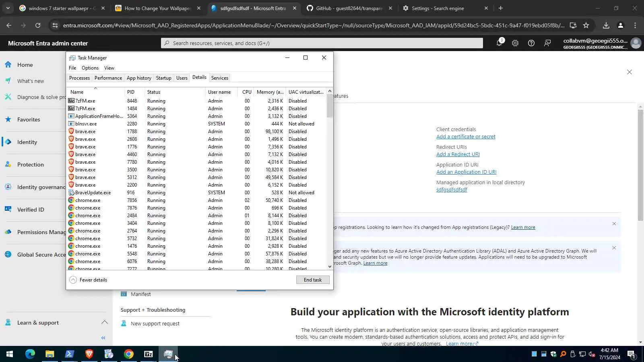Open the Chrome tab search dropdown
The height and width of the screenshot is (362, 644).
coord(8,8)
